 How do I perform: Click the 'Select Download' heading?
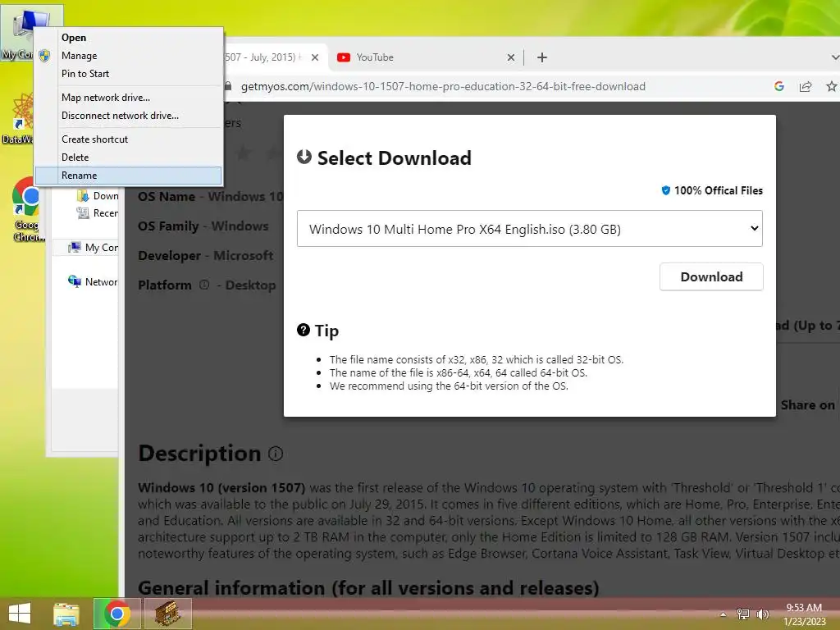click(395, 158)
